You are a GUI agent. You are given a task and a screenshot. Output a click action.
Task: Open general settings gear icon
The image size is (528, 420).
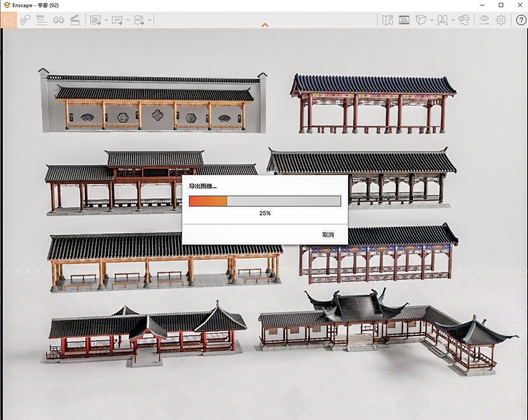[501, 20]
